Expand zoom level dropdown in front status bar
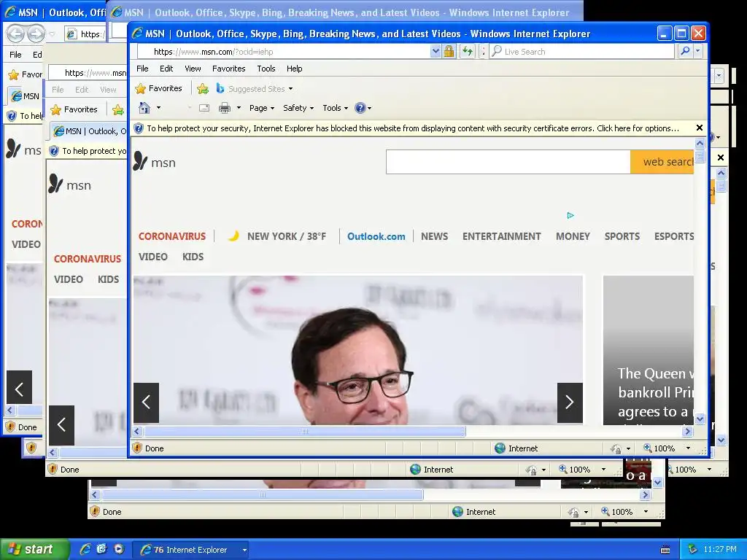Viewport: 747px width, 560px height. click(x=688, y=448)
